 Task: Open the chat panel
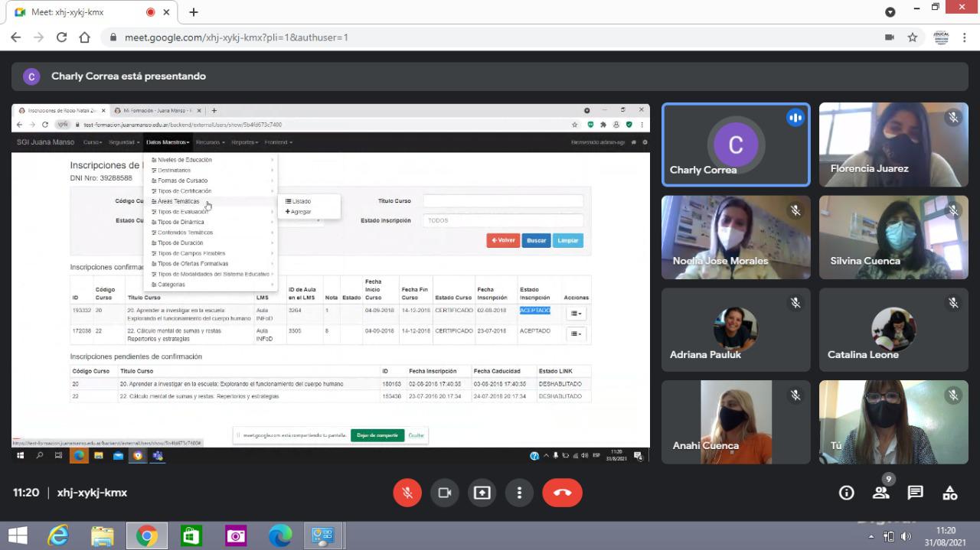(x=915, y=493)
